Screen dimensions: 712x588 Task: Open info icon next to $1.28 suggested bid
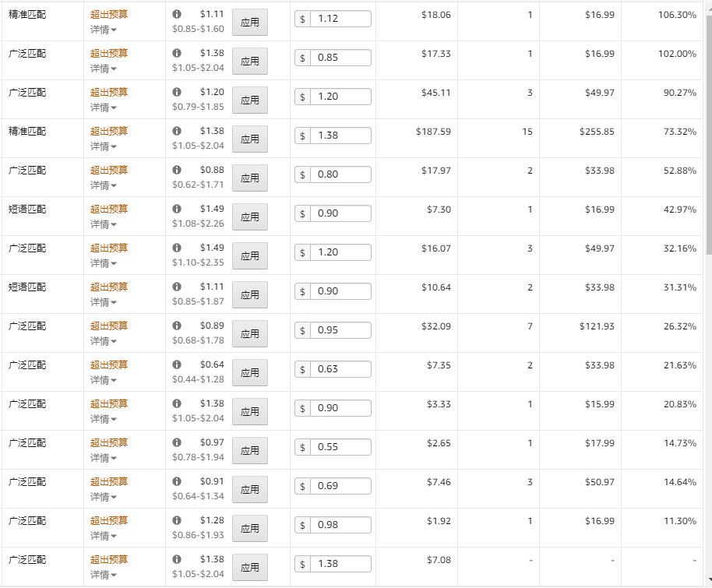tap(177, 520)
